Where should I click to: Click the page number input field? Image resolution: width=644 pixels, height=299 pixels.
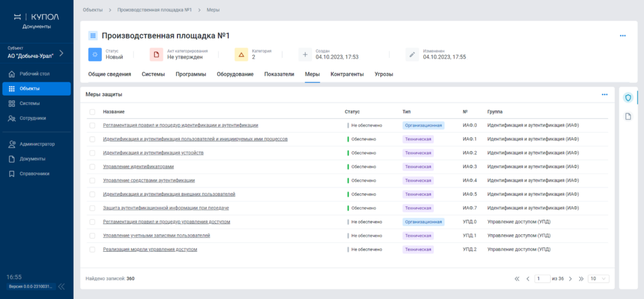(541, 278)
